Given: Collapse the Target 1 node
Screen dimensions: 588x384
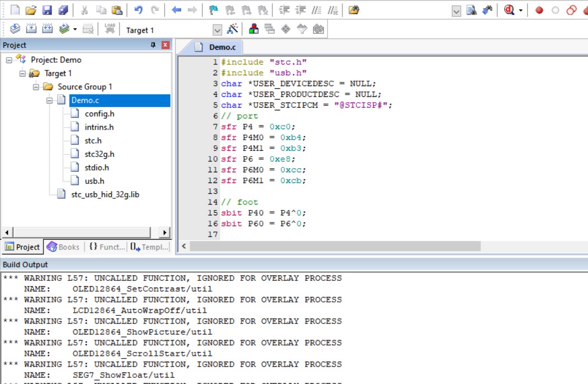Looking at the screenshot, I should click(x=22, y=73).
